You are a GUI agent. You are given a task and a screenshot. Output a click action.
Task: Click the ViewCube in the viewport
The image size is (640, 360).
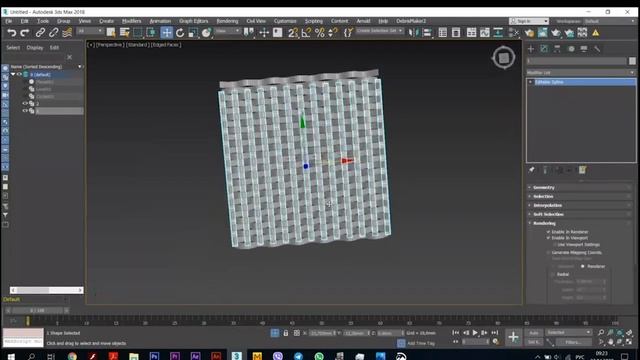504,58
